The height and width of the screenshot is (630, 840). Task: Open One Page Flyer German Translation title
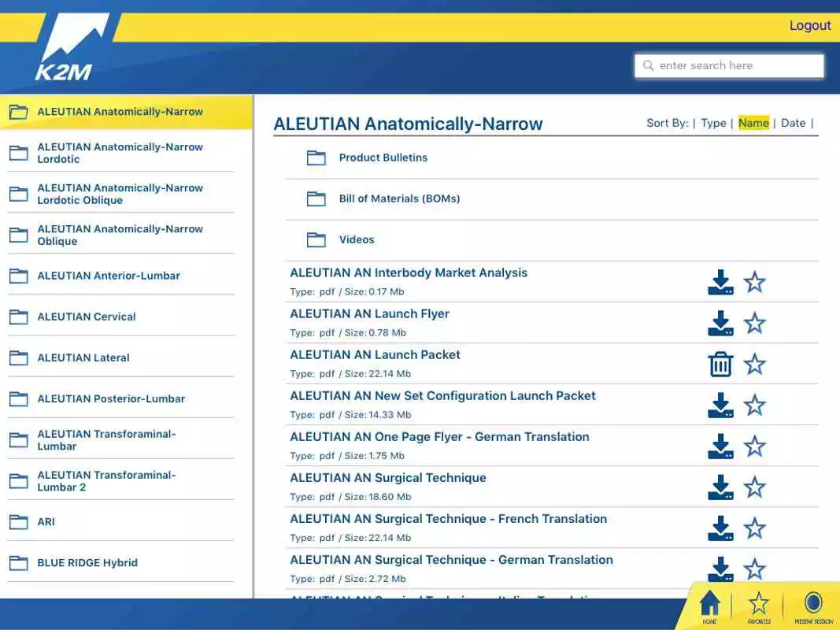[439, 436]
